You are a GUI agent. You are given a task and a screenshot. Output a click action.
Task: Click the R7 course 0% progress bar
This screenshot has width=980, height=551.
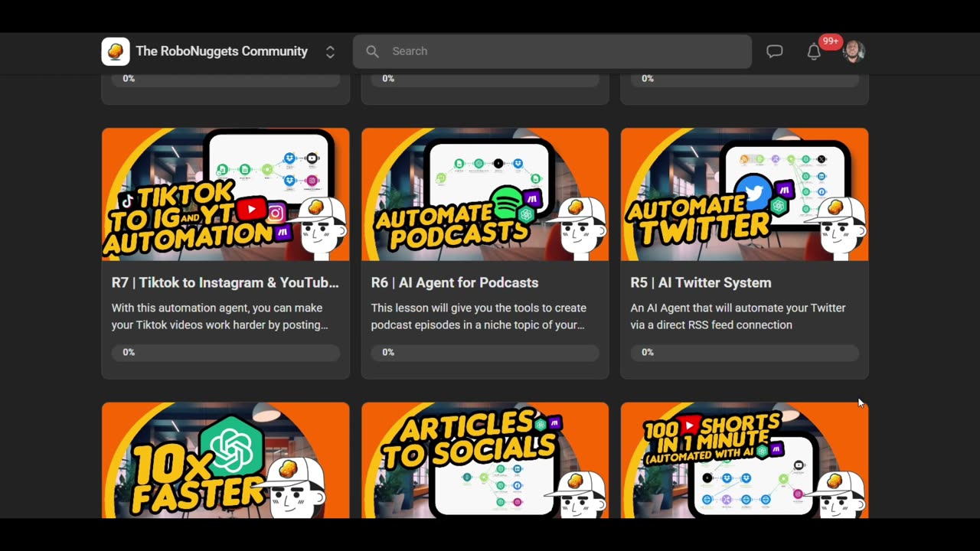click(x=226, y=352)
